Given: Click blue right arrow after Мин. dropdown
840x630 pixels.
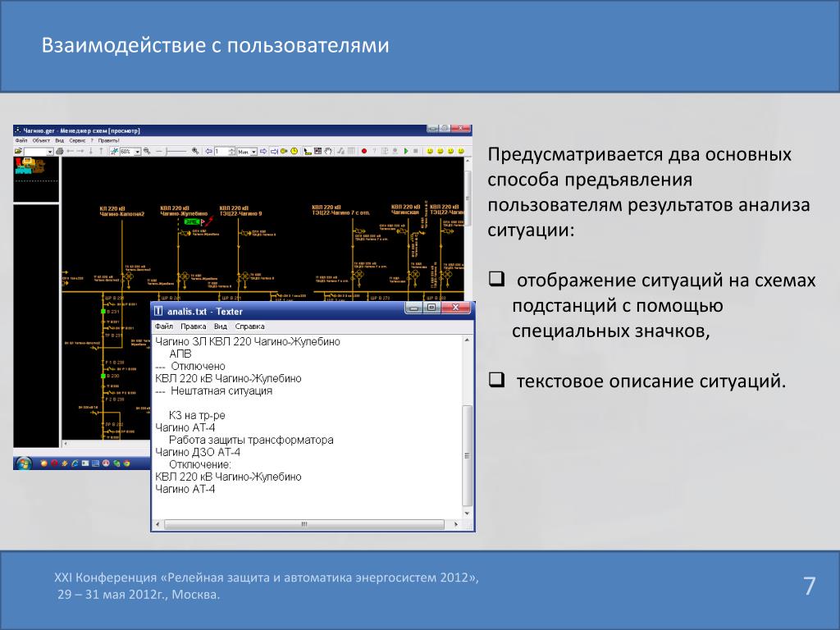Looking at the screenshot, I should (x=263, y=152).
